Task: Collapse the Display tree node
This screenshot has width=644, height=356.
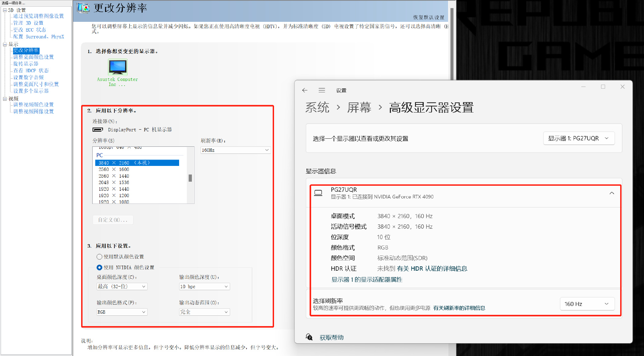Action: [x=5, y=44]
